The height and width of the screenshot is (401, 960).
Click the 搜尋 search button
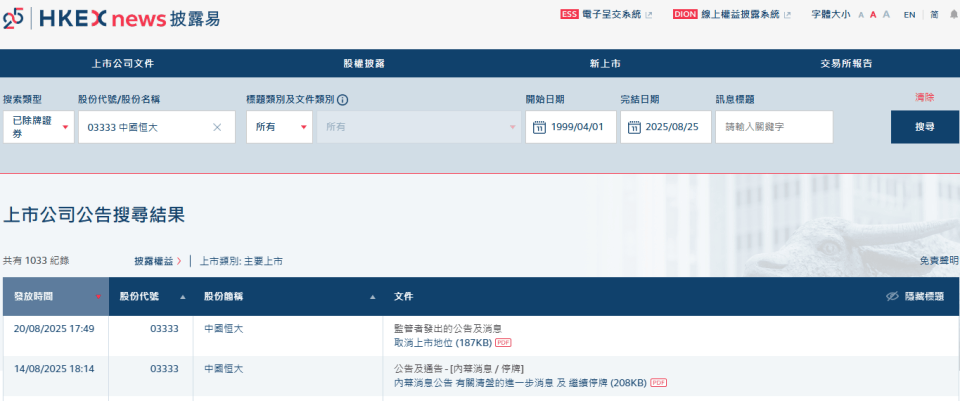(x=924, y=127)
